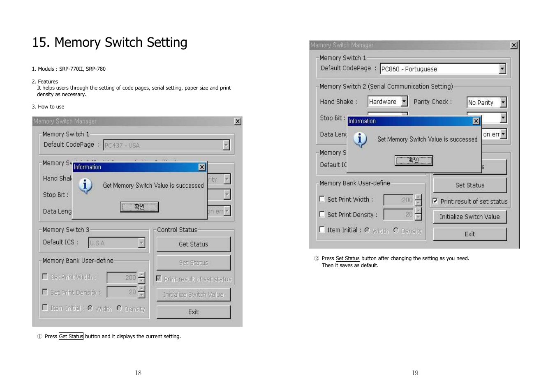Select Width radio button in right window

point(367,230)
